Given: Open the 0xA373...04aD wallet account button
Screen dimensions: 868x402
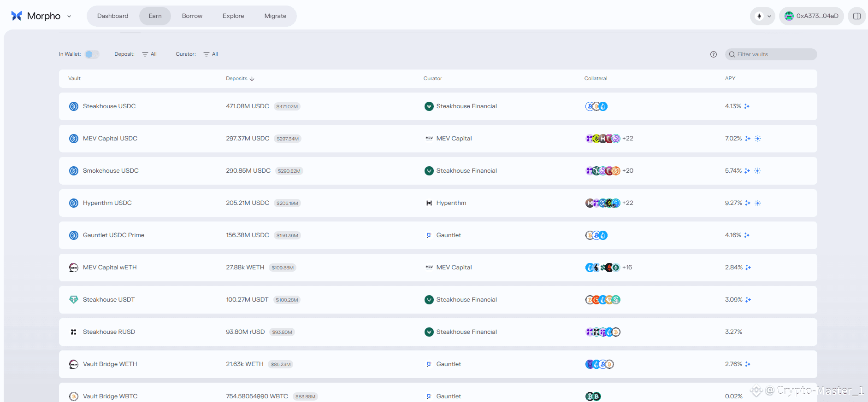Looking at the screenshot, I should (811, 16).
